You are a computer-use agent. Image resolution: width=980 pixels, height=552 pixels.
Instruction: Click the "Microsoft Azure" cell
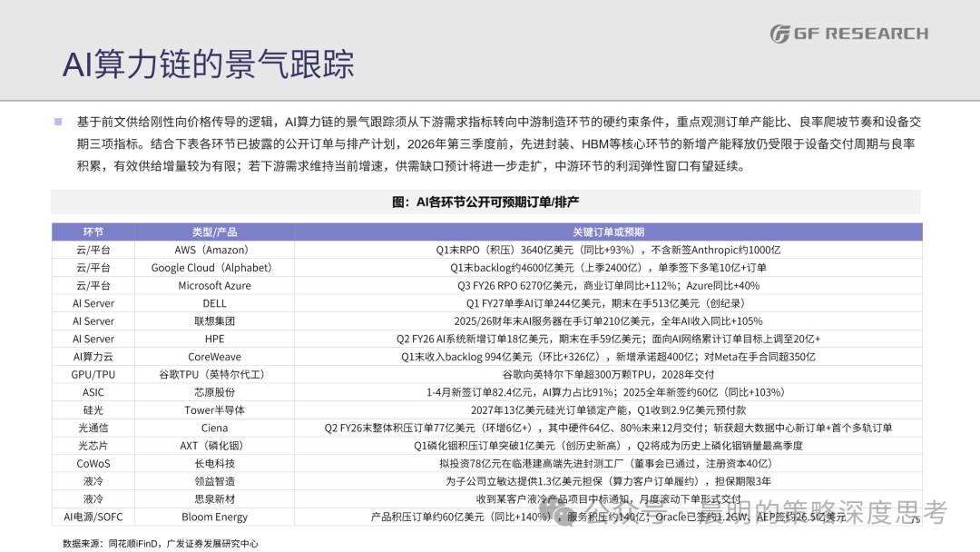[x=214, y=286]
